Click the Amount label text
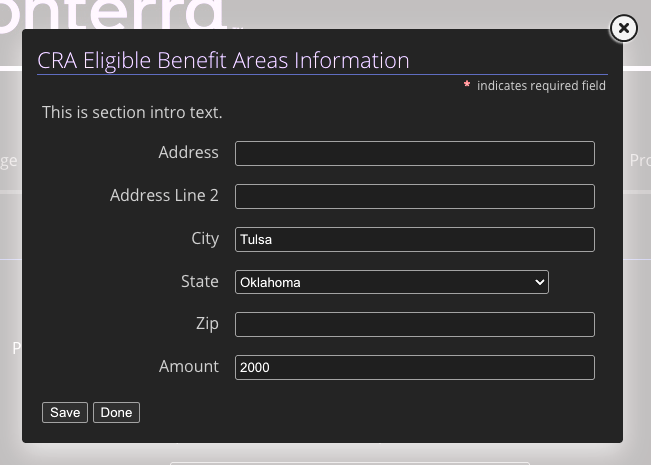 click(189, 367)
